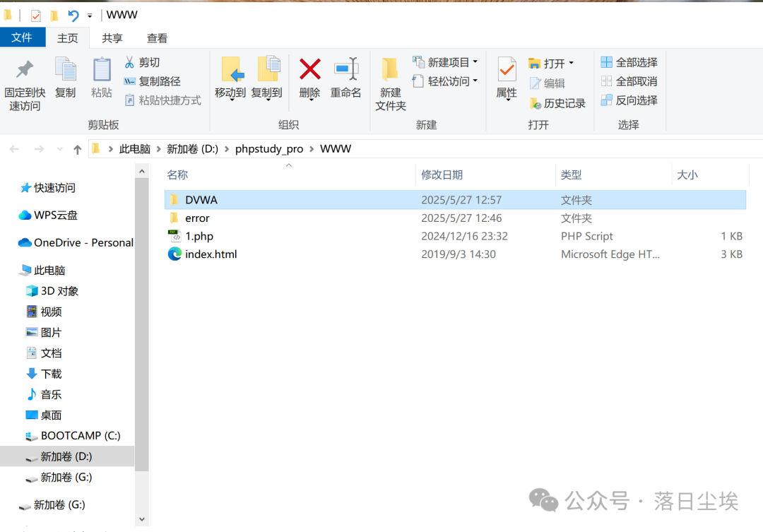Click Paste shortcut (粘贴快捷方式)
The image size is (763, 532).
(162, 100)
